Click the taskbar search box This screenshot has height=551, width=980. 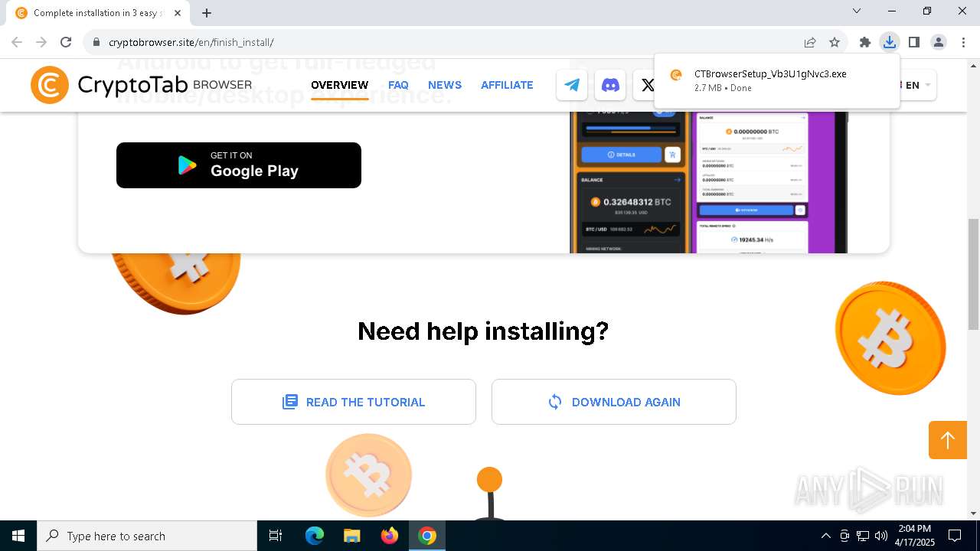147,536
